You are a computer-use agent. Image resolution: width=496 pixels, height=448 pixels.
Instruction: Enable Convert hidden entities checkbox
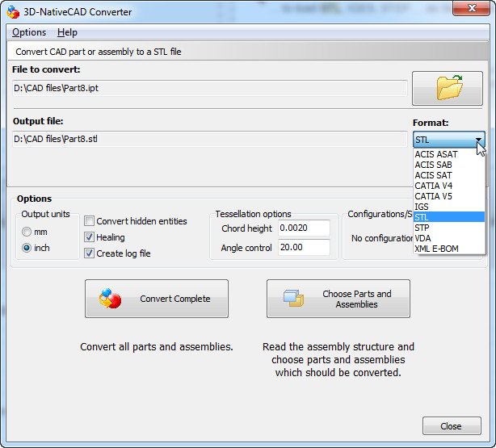tap(89, 221)
